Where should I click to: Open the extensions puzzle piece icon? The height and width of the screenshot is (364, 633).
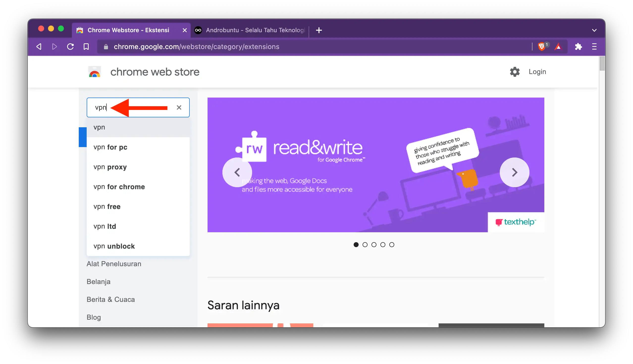(579, 47)
